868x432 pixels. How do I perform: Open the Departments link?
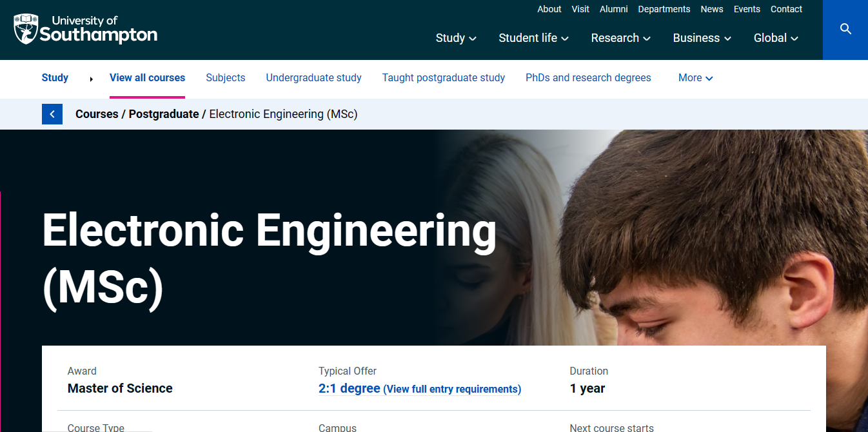(x=664, y=9)
